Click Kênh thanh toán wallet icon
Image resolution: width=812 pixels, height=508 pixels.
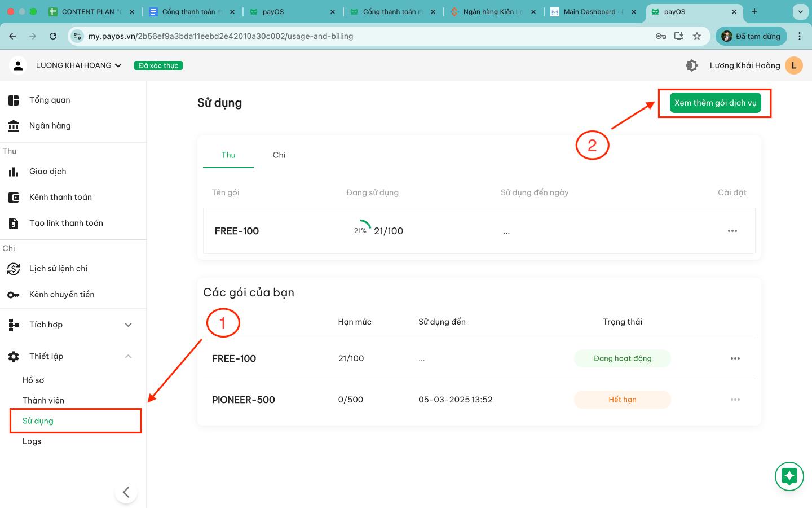pyautogui.click(x=14, y=198)
